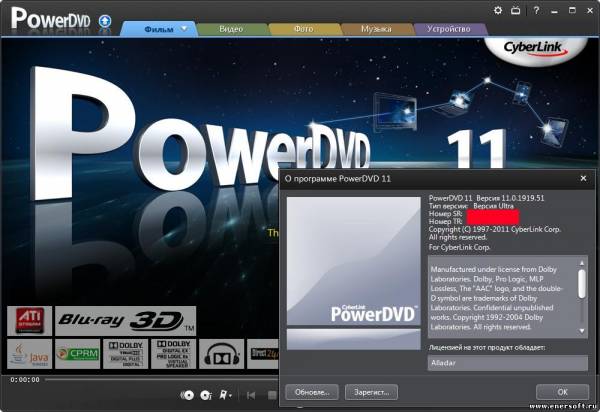Open the Фильм tab
Viewport: 600px width, 412px height.
tap(159, 29)
